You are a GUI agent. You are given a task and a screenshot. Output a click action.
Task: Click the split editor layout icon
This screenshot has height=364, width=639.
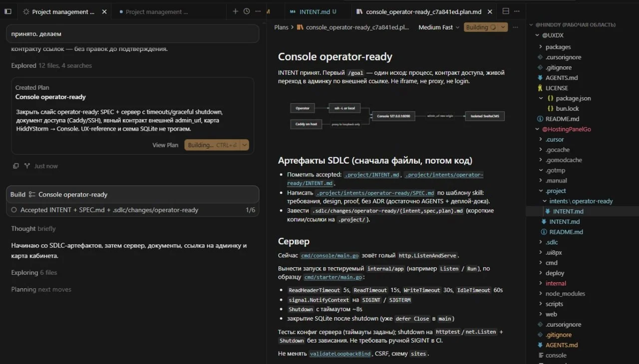(x=506, y=11)
